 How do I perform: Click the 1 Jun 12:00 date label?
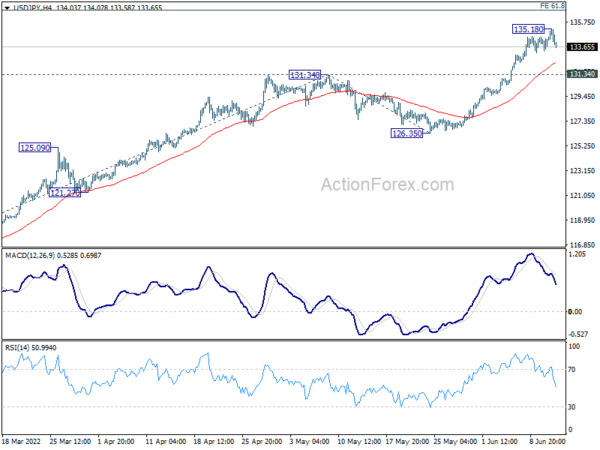[500, 441]
